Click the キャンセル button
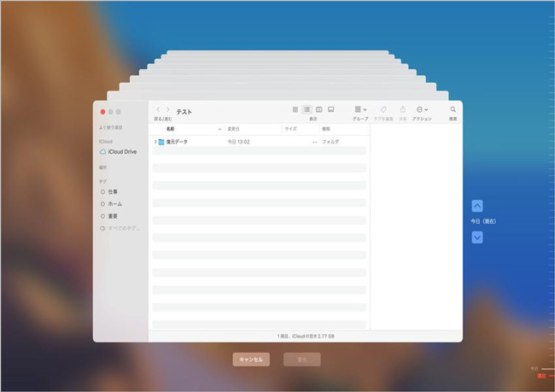Image resolution: width=555 pixels, height=392 pixels. [251, 360]
